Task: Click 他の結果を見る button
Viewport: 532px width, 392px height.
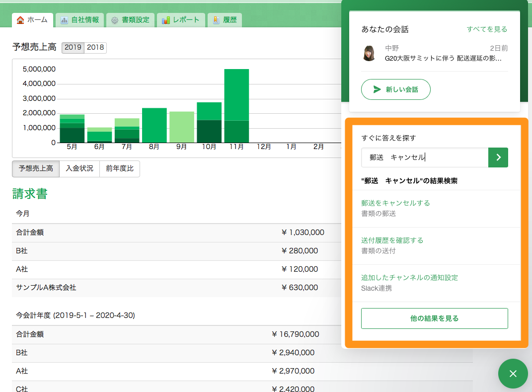Action: 435,318
